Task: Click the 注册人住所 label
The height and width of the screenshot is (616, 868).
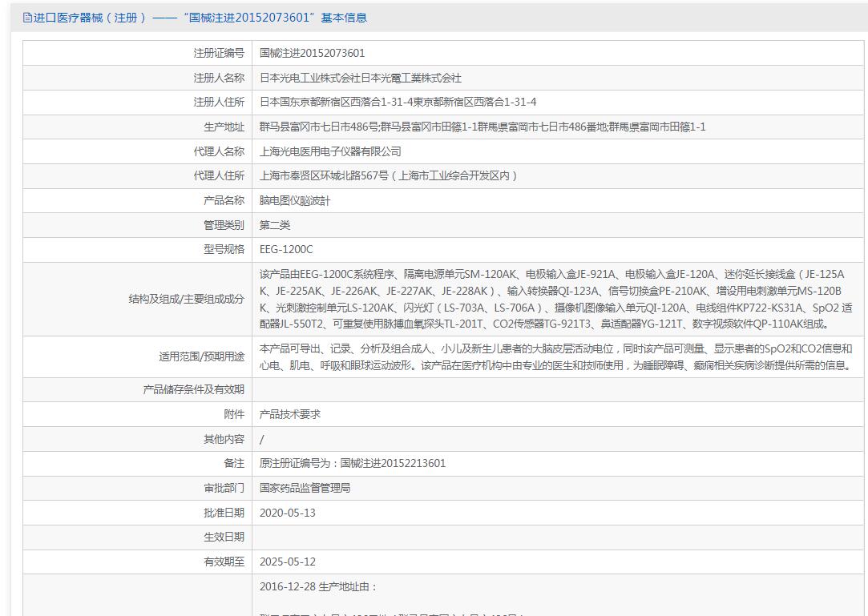Action: (219, 102)
